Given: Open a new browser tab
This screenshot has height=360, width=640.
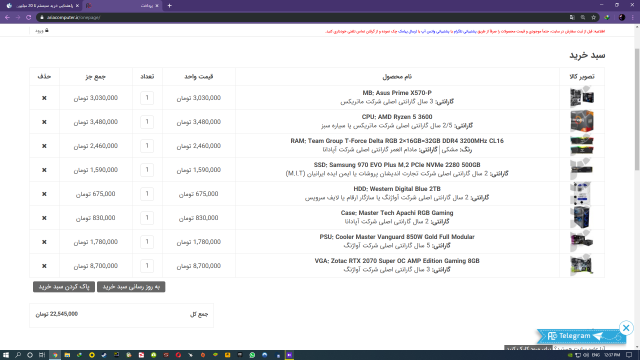Looking at the screenshot, I should 169,6.
